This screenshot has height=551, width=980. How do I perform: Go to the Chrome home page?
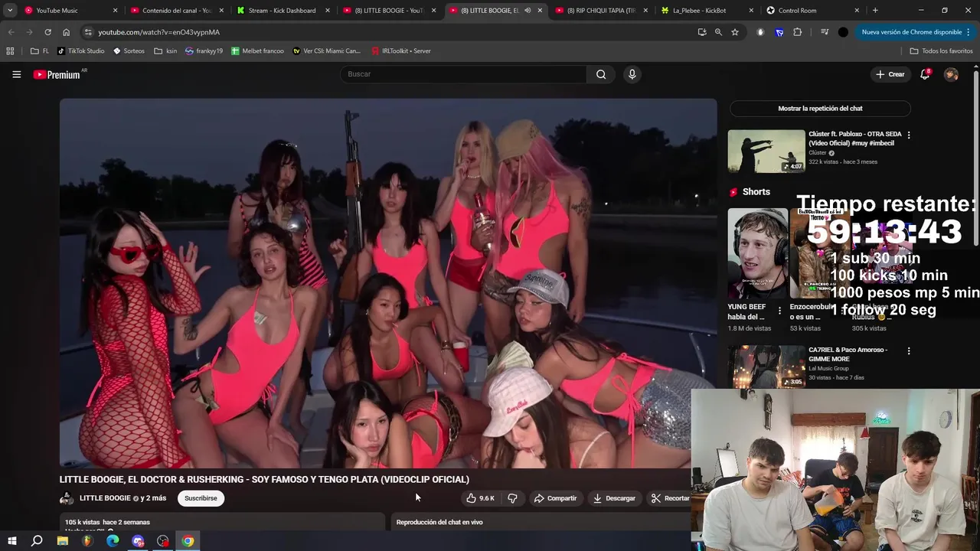pos(66,32)
